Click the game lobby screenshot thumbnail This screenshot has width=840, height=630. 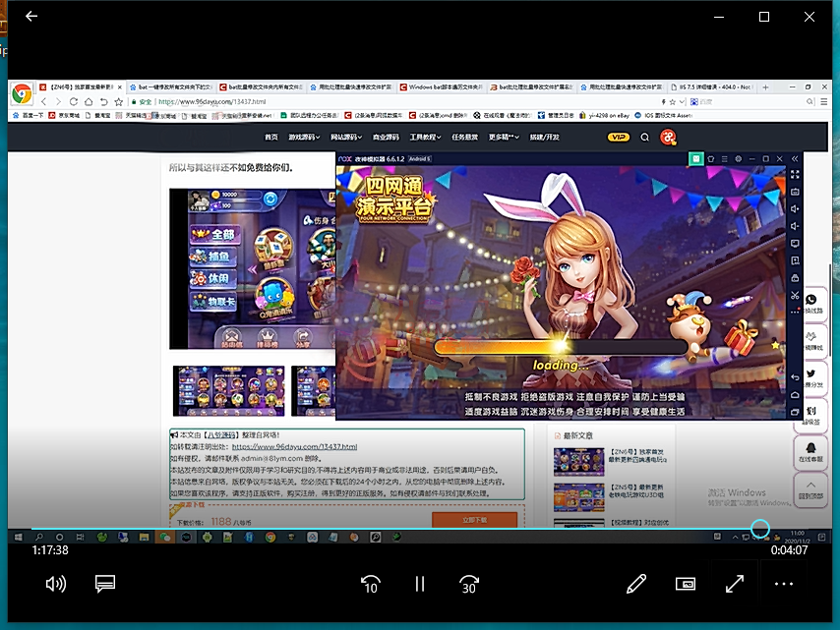[x=252, y=268]
